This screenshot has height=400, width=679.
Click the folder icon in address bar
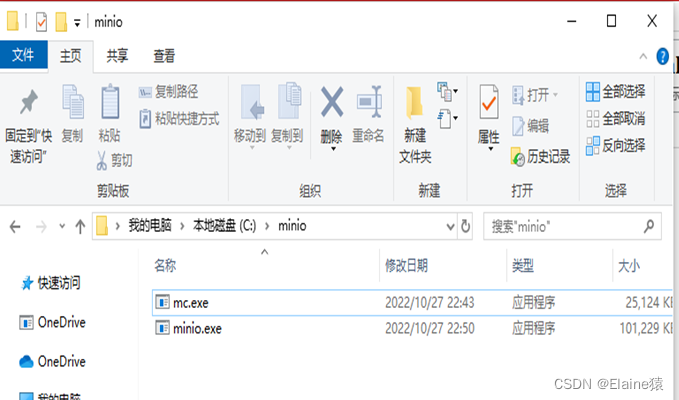(x=102, y=226)
